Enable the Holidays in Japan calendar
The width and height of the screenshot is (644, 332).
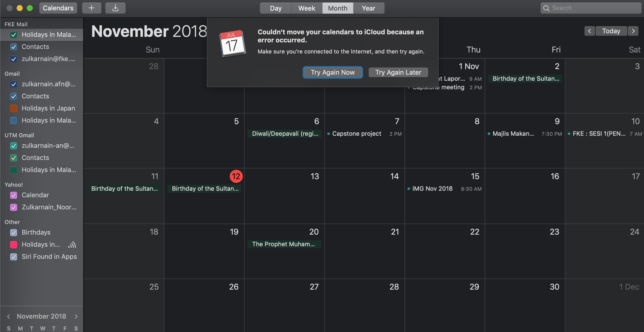coord(14,108)
